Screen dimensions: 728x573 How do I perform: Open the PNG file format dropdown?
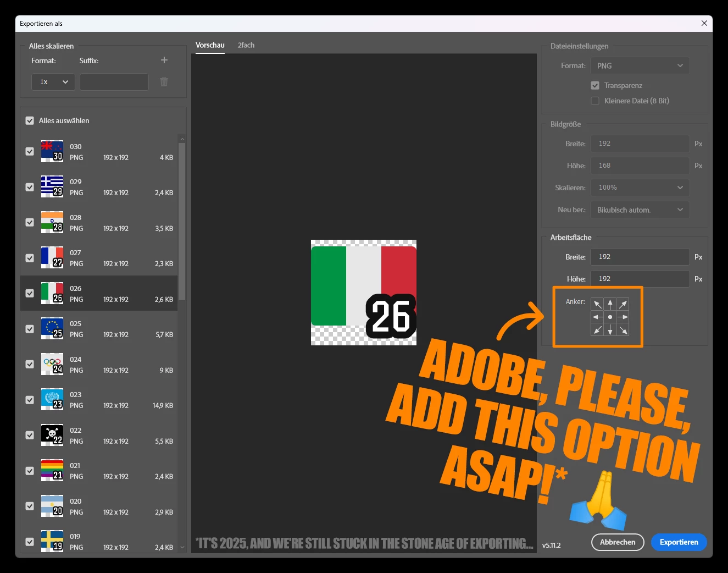click(640, 65)
